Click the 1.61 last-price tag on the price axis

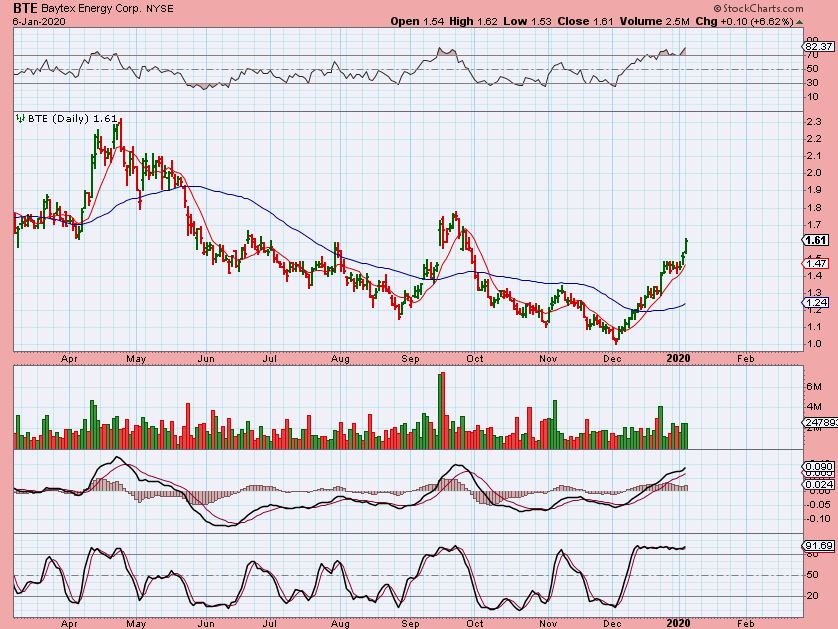coord(816,240)
